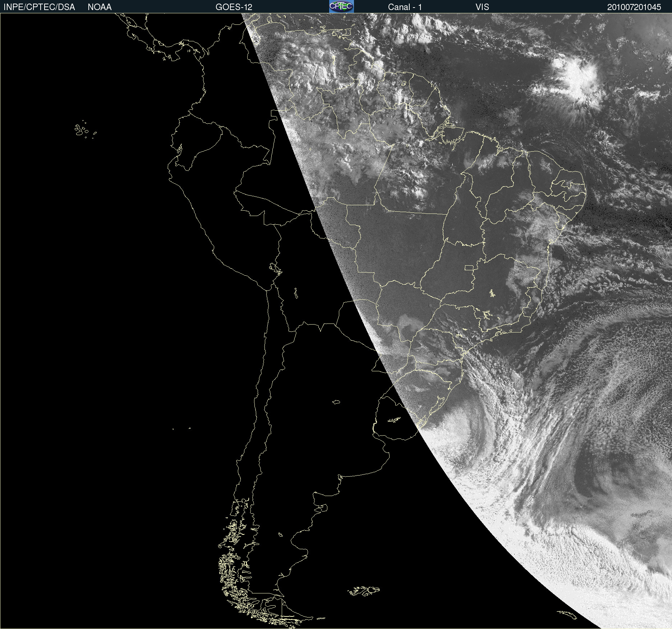Click the CPTEC logo in header
Screen dimensions: 672x629
[x=341, y=6]
